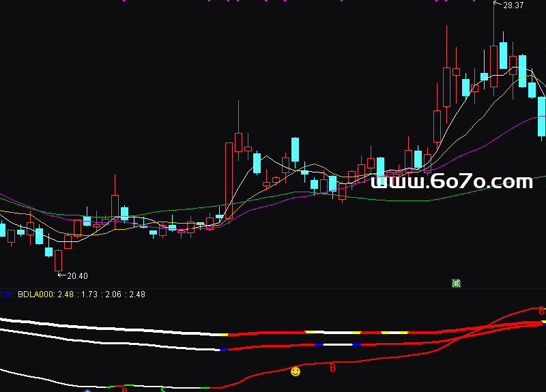
Task: Click the red B signal at far right
Action: (x=542, y=311)
